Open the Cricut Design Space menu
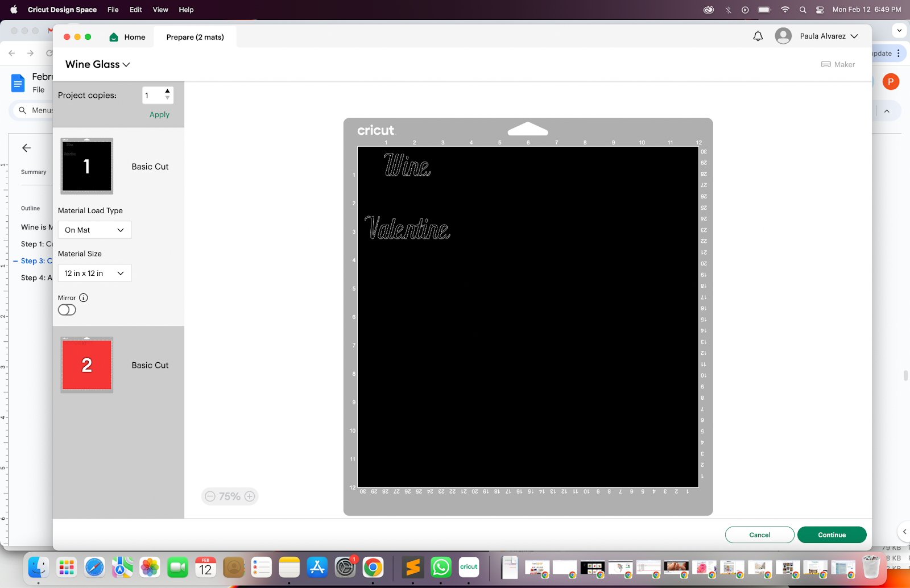Image resolution: width=910 pixels, height=588 pixels. tap(62, 10)
